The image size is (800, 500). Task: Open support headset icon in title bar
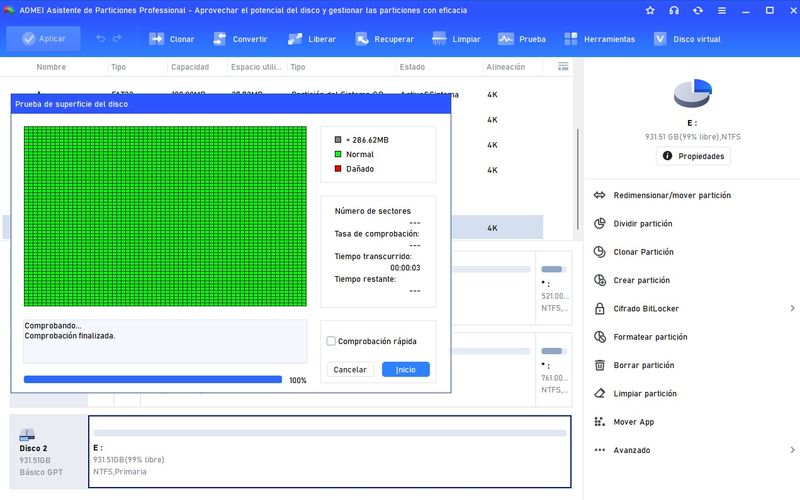click(x=674, y=10)
